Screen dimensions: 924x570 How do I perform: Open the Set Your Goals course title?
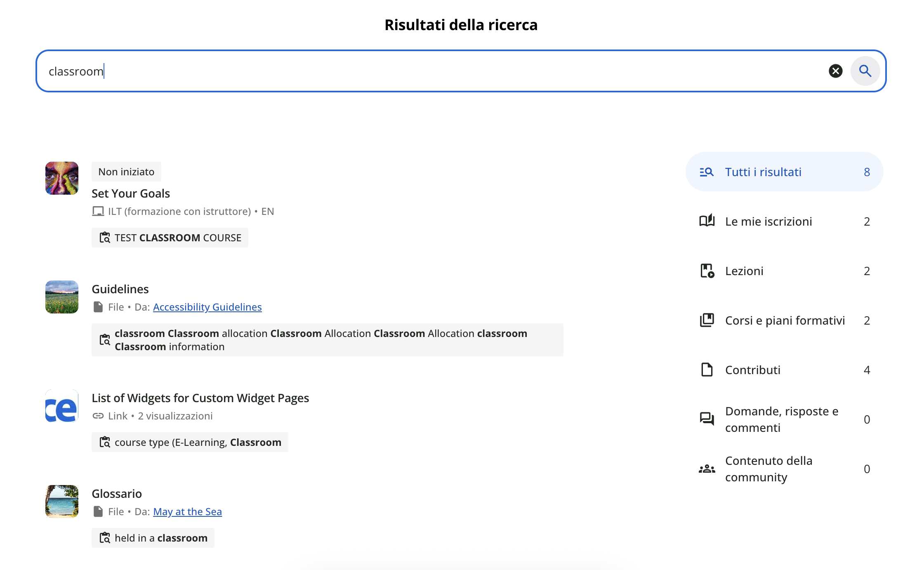[x=131, y=193]
